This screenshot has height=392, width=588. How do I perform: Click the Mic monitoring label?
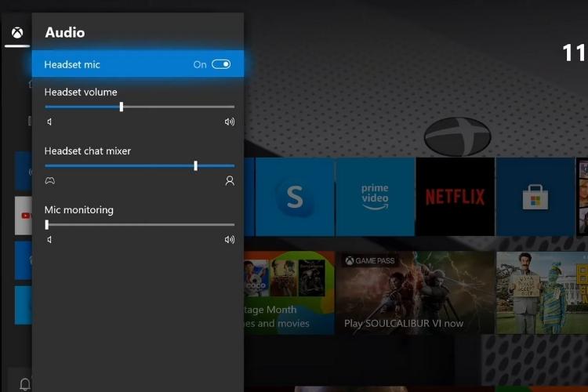click(78, 210)
